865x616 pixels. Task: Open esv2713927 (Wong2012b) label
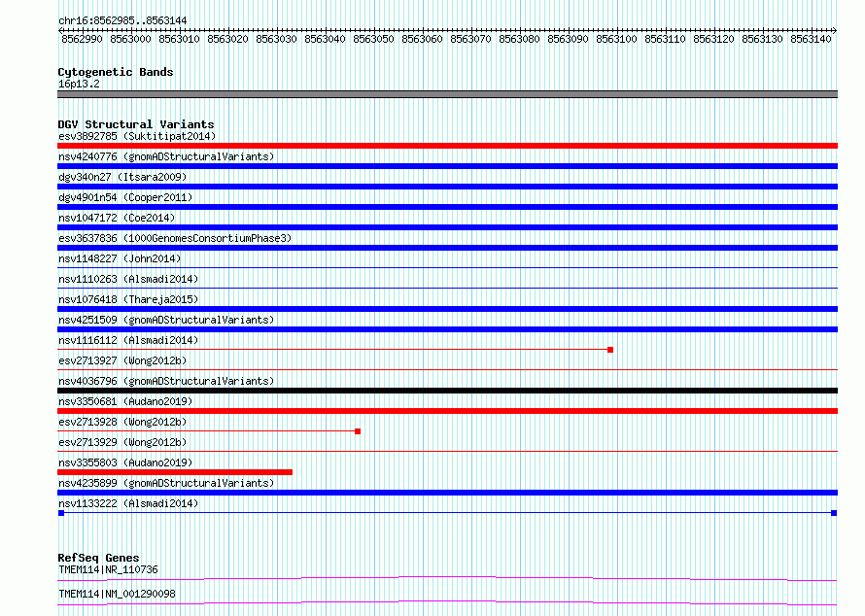click(x=122, y=360)
